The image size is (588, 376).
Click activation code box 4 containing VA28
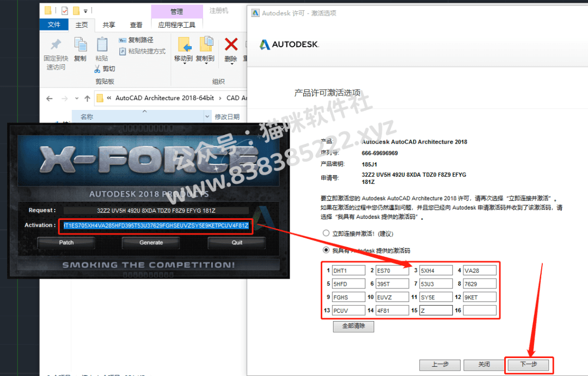[480, 270]
